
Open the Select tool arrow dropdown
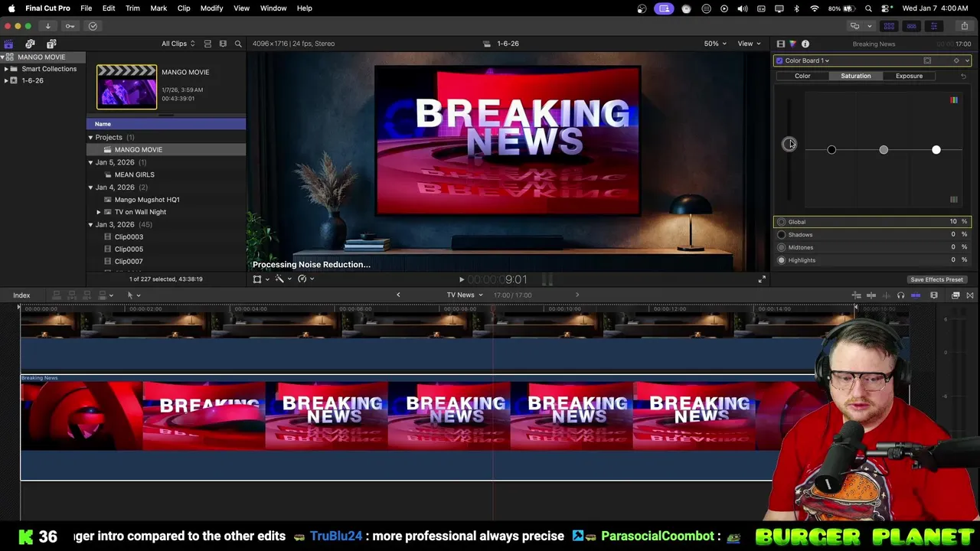coord(133,295)
